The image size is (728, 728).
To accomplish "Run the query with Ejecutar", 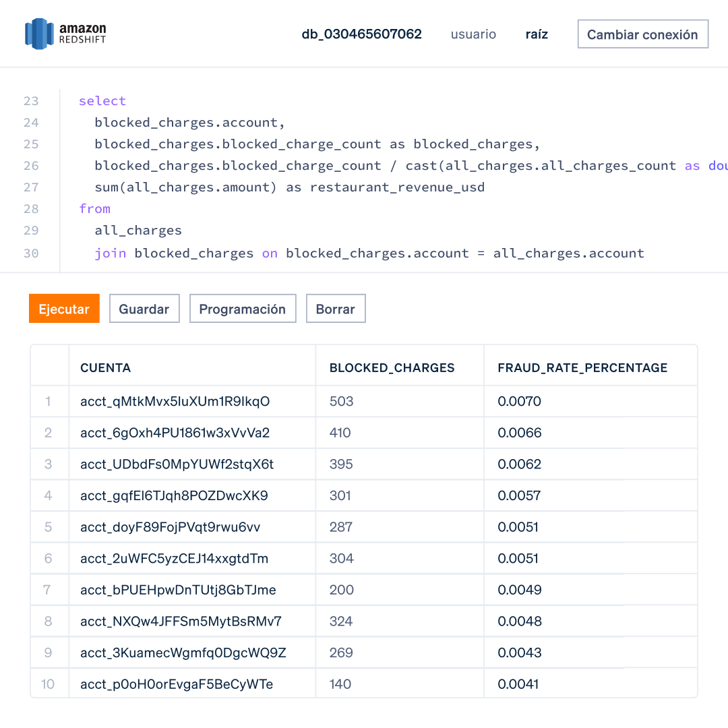I will point(64,308).
